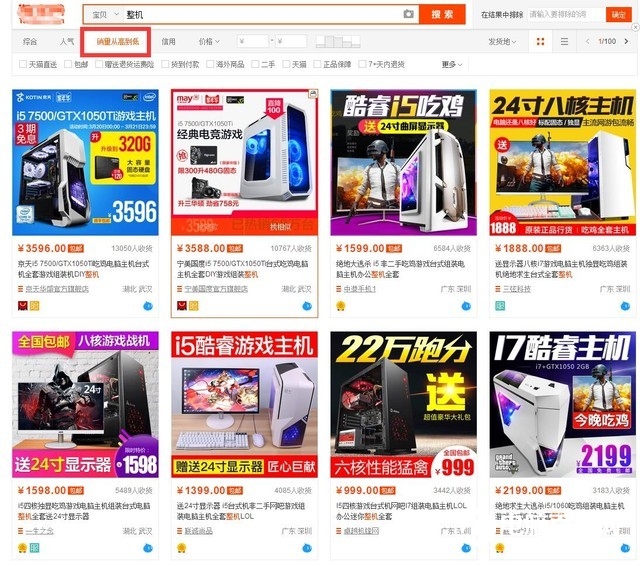Select the 人气 sort tab

[67, 42]
